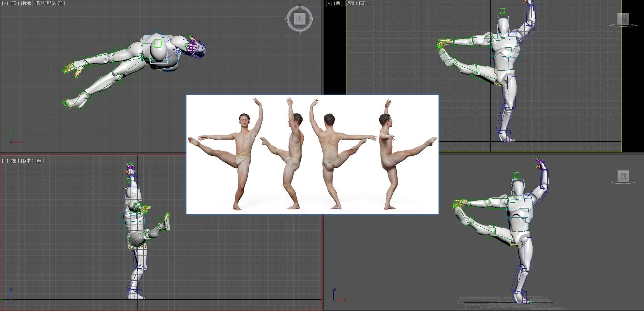
Task: Click the [顶] view label in top viewport
Action: (x=14, y=3)
